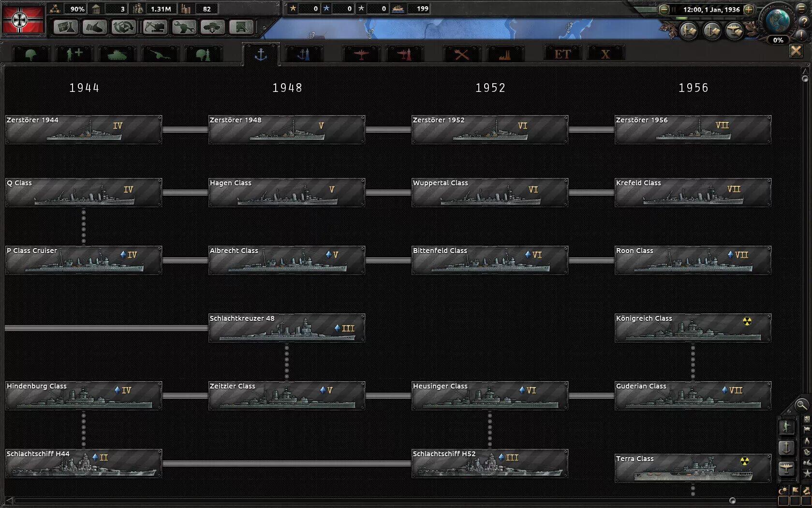Viewport: 812px width, 508px height.
Task: Select the Heusinger Class technology
Action: tap(490, 395)
